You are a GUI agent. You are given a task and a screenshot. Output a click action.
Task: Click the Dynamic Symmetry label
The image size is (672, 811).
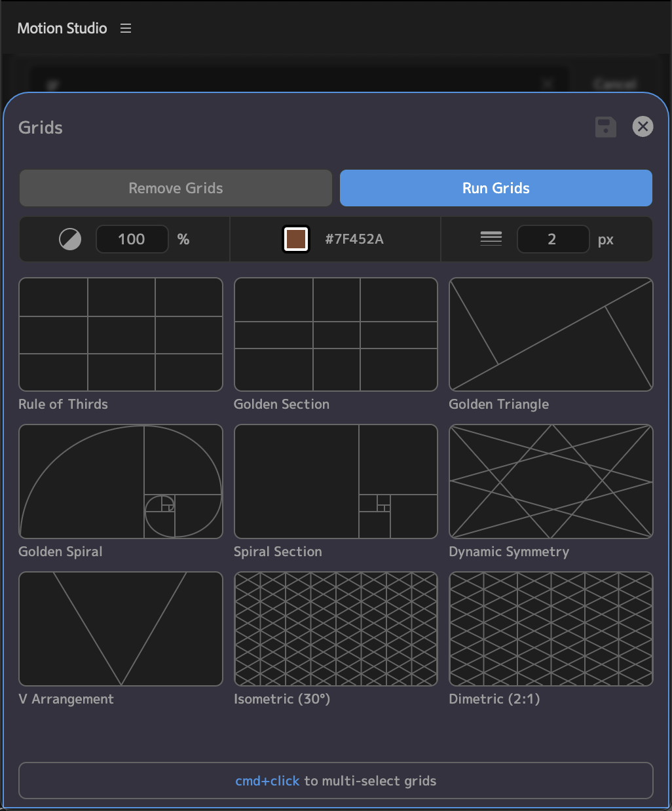pyautogui.click(x=509, y=552)
